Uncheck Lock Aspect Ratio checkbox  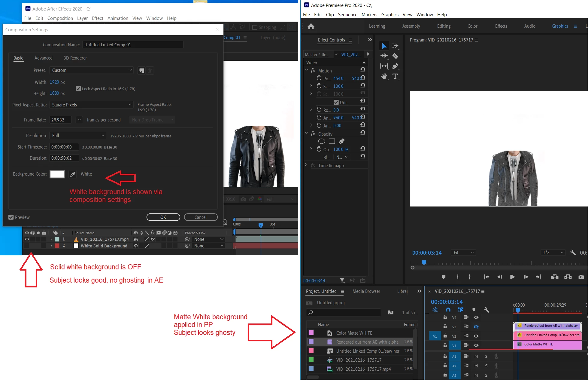(x=78, y=89)
